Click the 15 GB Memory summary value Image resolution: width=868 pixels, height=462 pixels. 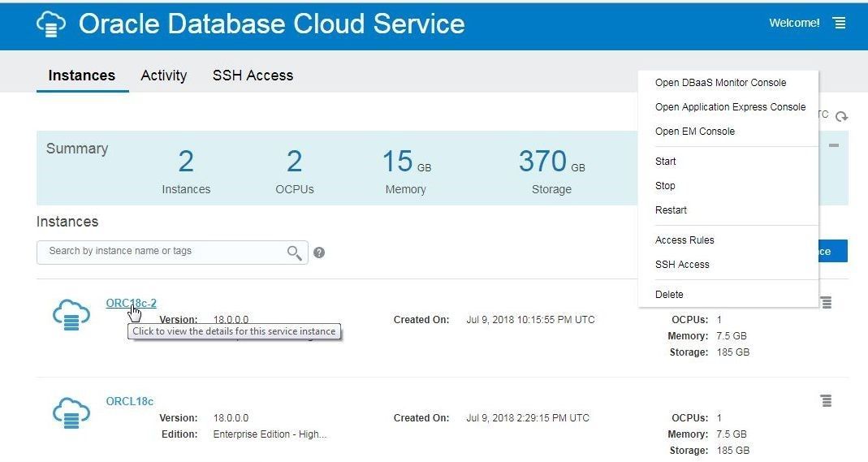click(406, 162)
